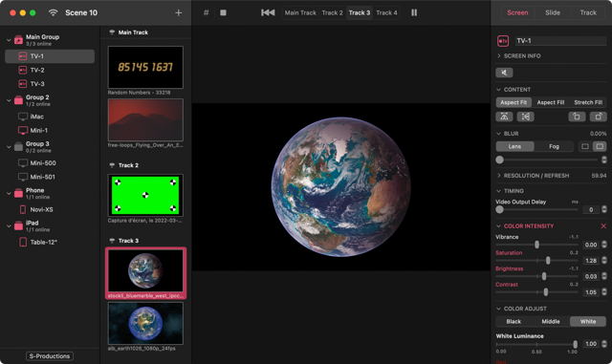Open the Track inspector tab
Viewport: 612px width, 364px height.
coord(588,12)
